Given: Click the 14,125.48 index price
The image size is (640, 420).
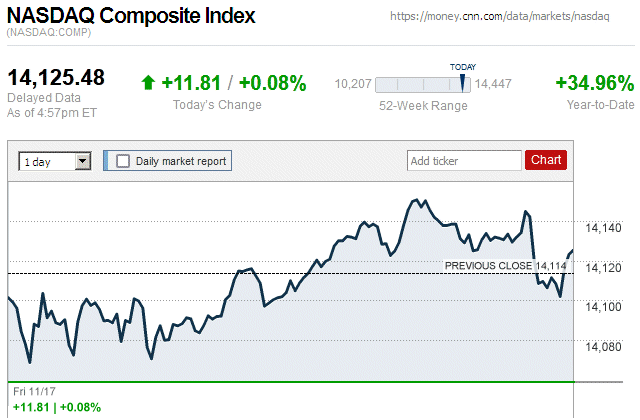Looking at the screenshot, I should point(57,77).
